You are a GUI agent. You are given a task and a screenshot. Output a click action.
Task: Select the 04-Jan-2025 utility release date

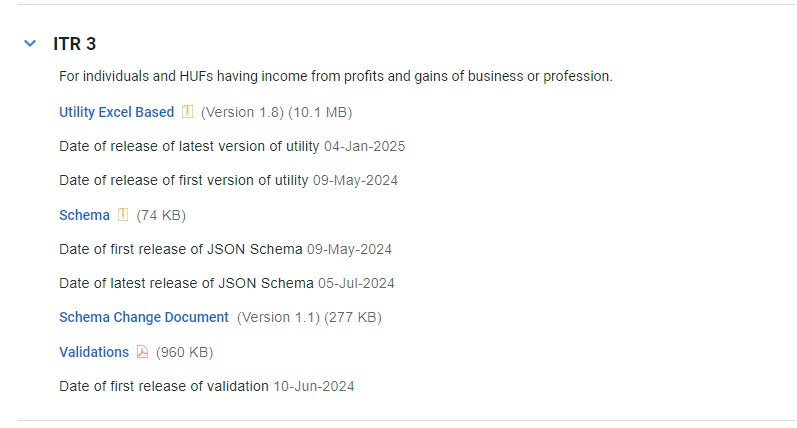coord(364,146)
